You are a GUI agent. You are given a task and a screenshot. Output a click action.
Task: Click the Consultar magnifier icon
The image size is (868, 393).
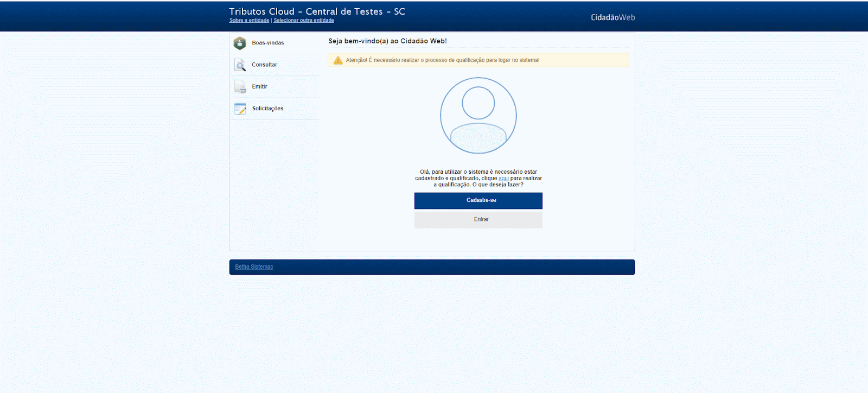coord(240,65)
